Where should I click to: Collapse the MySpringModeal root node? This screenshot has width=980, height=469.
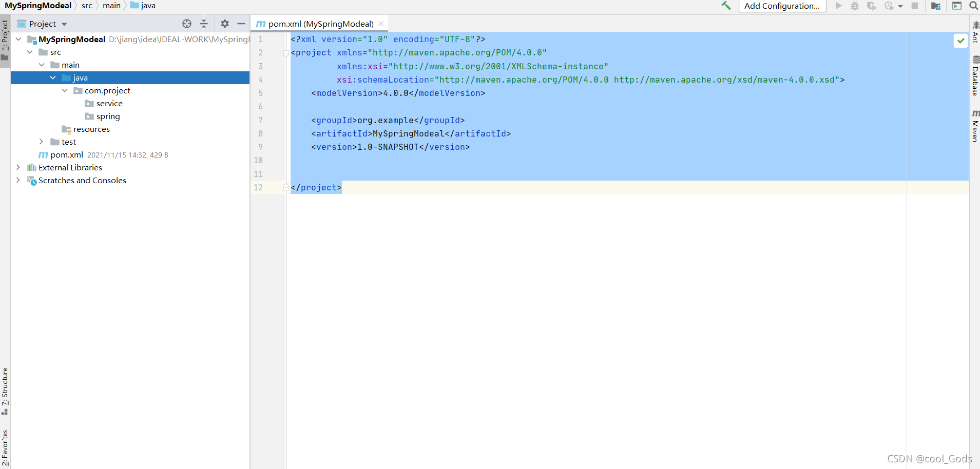pos(18,39)
